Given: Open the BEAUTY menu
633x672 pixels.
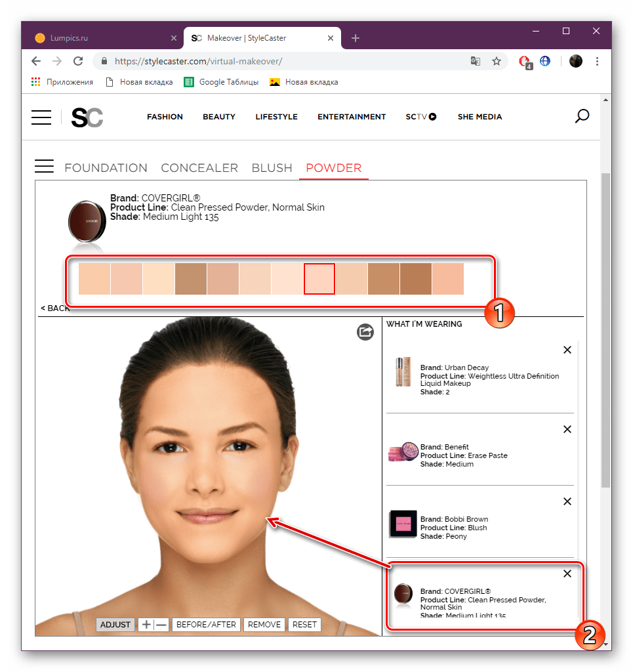Looking at the screenshot, I should [219, 117].
